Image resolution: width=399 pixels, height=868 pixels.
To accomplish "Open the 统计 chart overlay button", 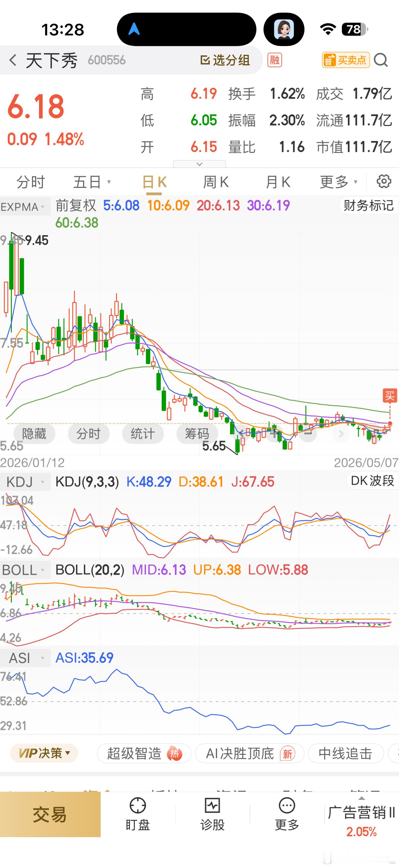I will pyautogui.click(x=143, y=434).
